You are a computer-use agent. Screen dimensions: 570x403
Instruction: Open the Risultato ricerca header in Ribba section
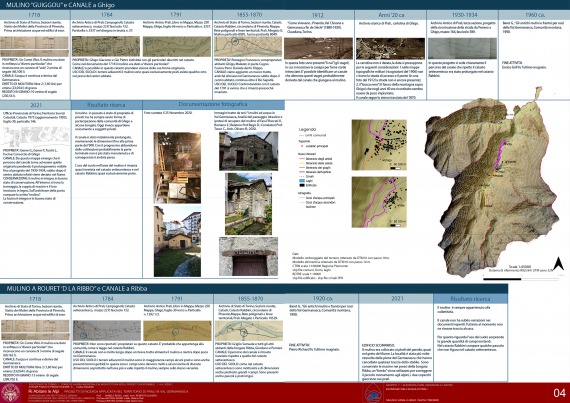tap(470, 299)
